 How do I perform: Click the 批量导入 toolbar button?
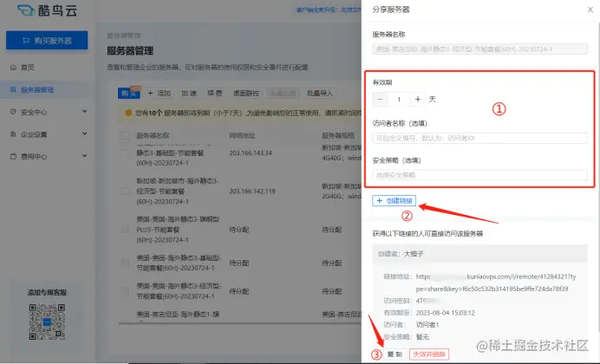(320, 94)
